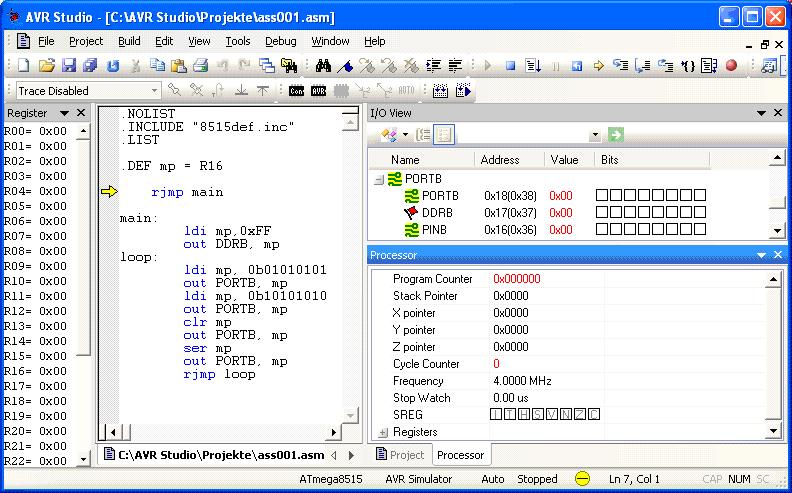
Task: Collapse the PORTB tree node
Action: click(379, 179)
